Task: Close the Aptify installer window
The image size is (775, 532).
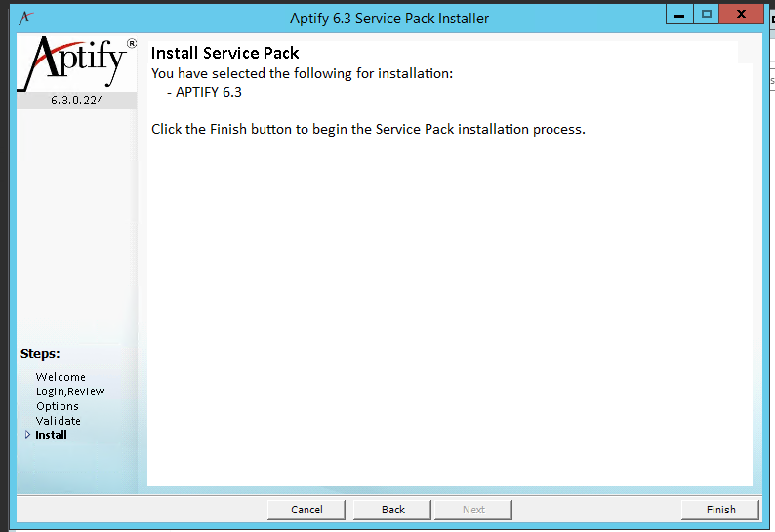Action: click(x=742, y=15)
